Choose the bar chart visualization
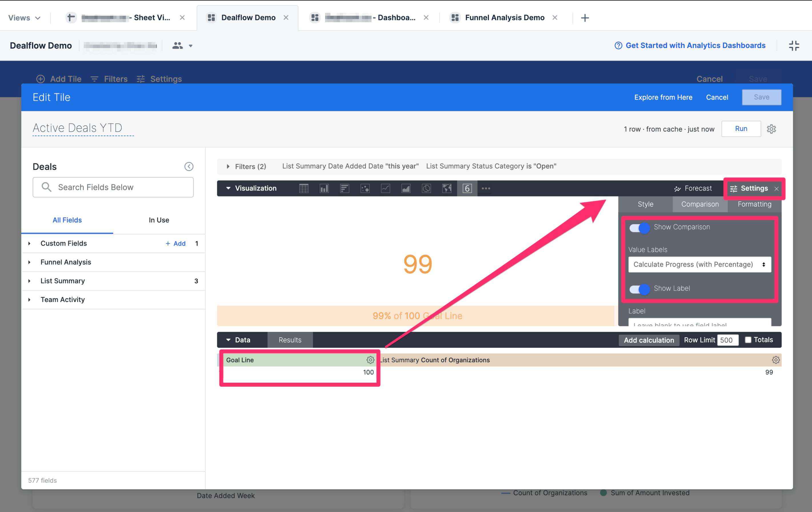 (x=344, y=188)
